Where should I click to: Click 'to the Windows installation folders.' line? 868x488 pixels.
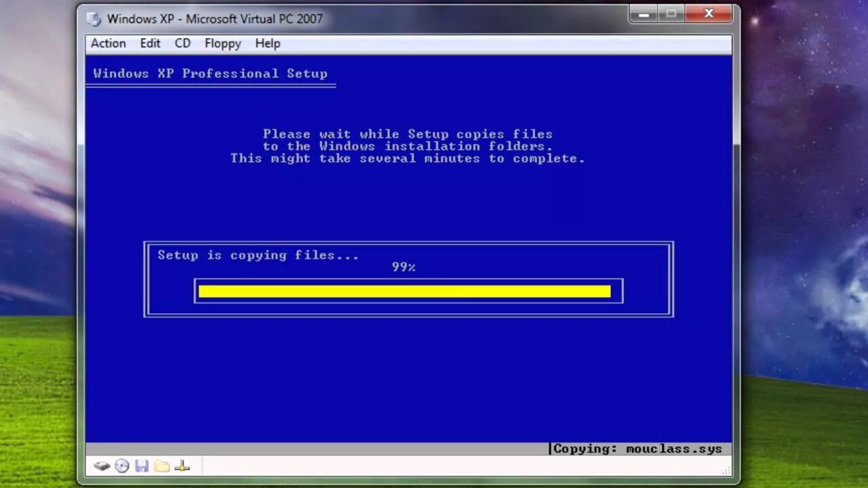pyautogui.click(x=408, y=146)
